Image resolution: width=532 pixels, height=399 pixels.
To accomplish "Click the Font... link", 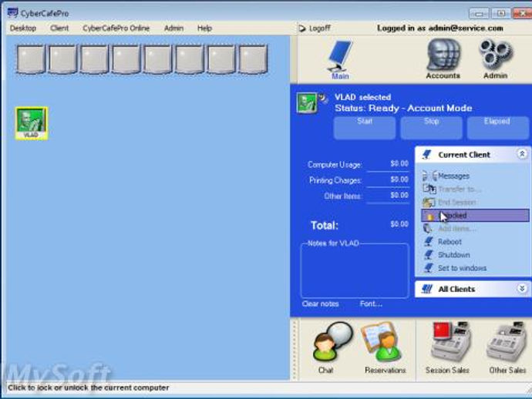I will pyautogui.click(x=371, y=304).
